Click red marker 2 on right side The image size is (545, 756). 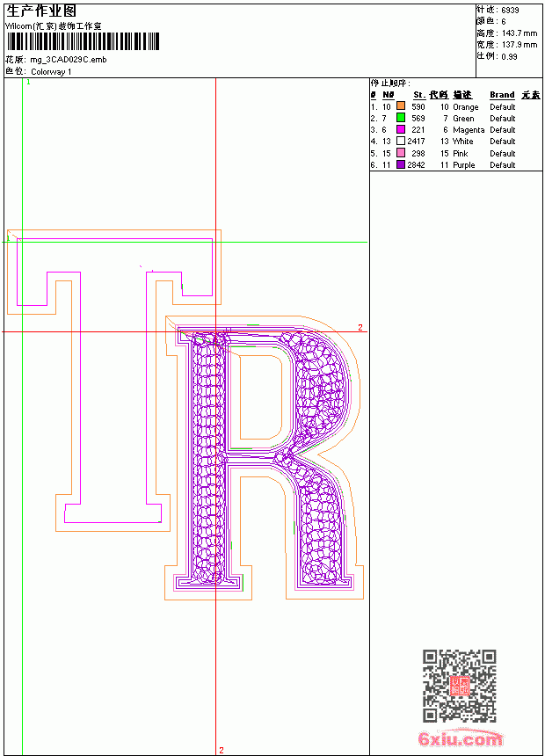[360, 327]
